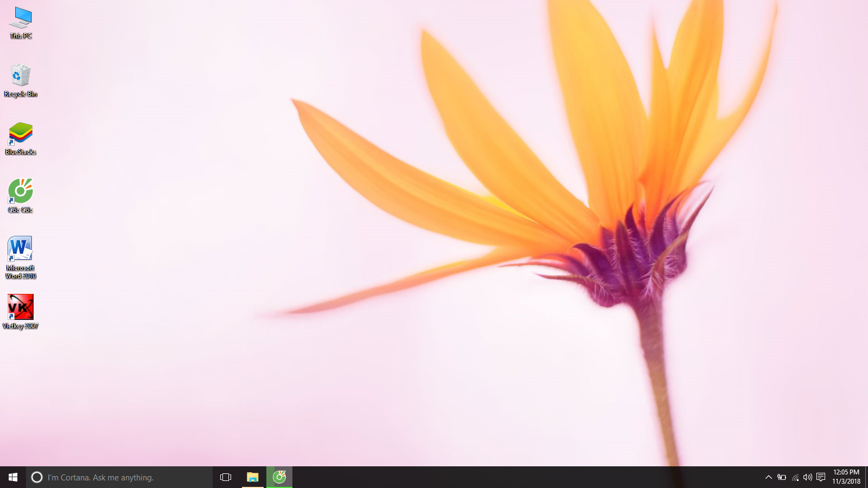Viewport: 868px width, 488px height.
Task: Open the speaker volume control
Action: click(x=808, y=477)
